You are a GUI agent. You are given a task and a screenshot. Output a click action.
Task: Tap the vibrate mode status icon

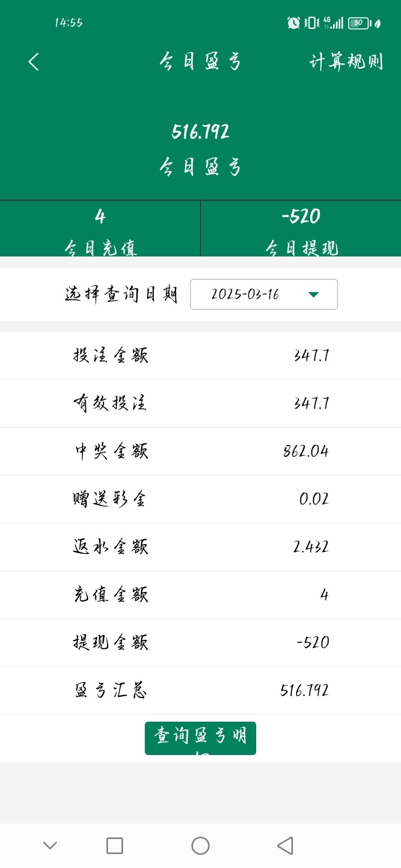pos(311,23)
